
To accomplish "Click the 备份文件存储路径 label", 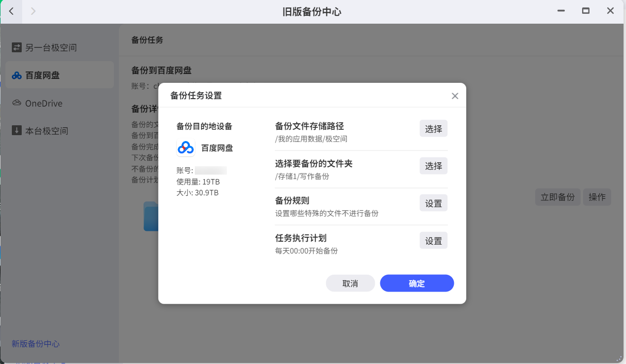I will point(309,126).
